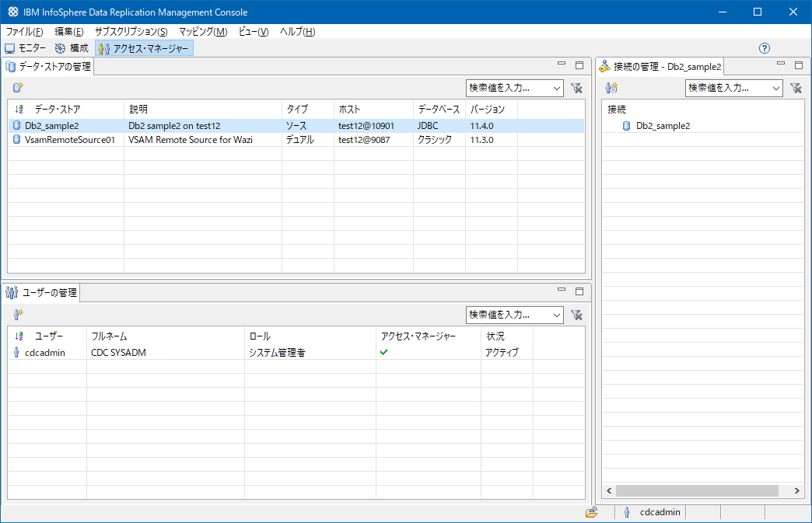Screen dimensions: 812x523
Task: Click the assign connection icon in connection panel
Action: [x=611, y=88]
